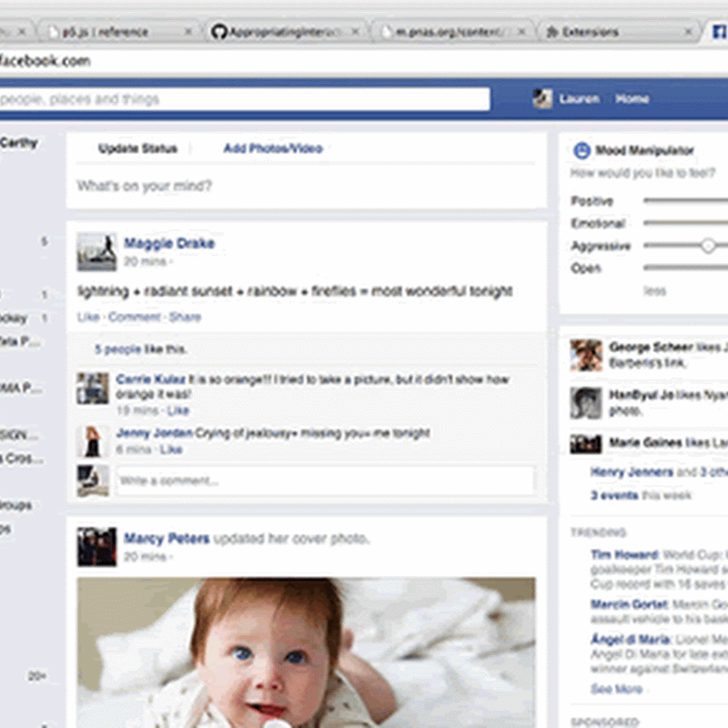
Task: Open Marie Gaines' name in ticker
Action: (647, 442)
